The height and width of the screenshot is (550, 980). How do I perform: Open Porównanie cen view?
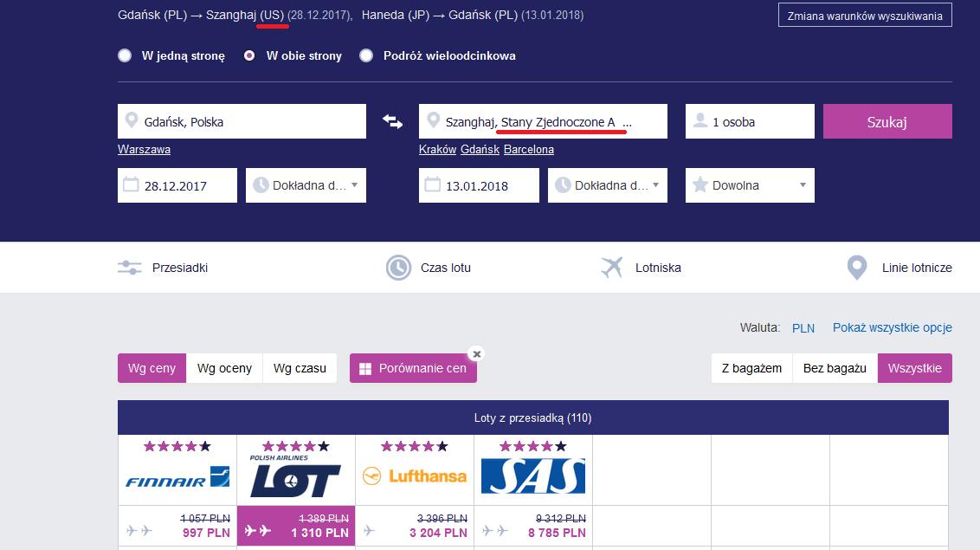pyautogui.click(x=413, y=368)
